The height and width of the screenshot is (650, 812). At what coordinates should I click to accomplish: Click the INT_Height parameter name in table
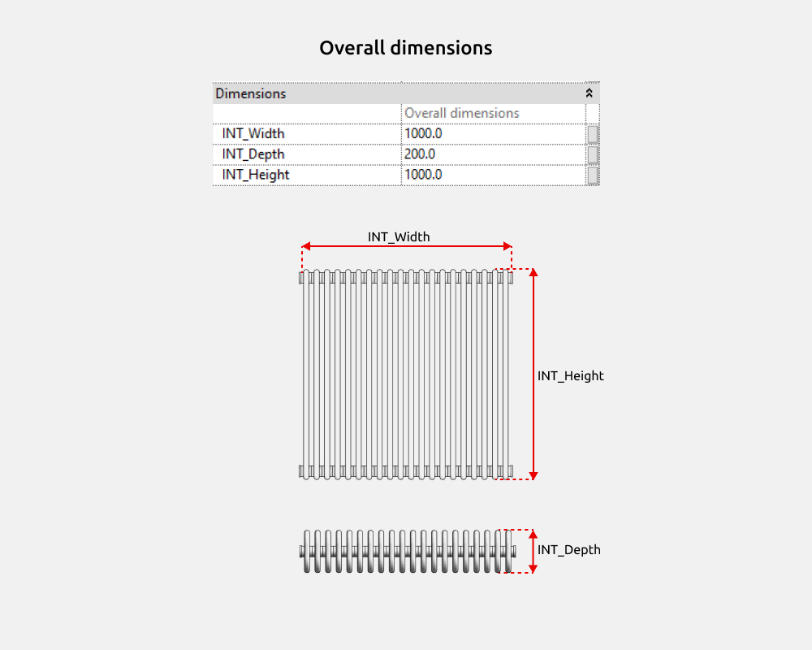click(255, 175)
